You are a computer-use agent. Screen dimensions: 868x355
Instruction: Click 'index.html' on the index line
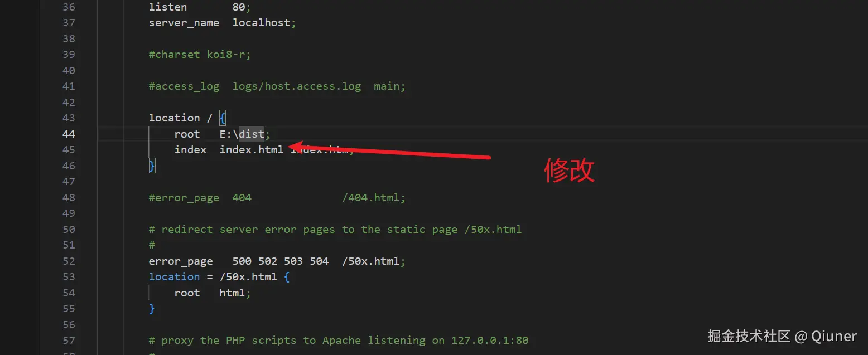(251, 149)
